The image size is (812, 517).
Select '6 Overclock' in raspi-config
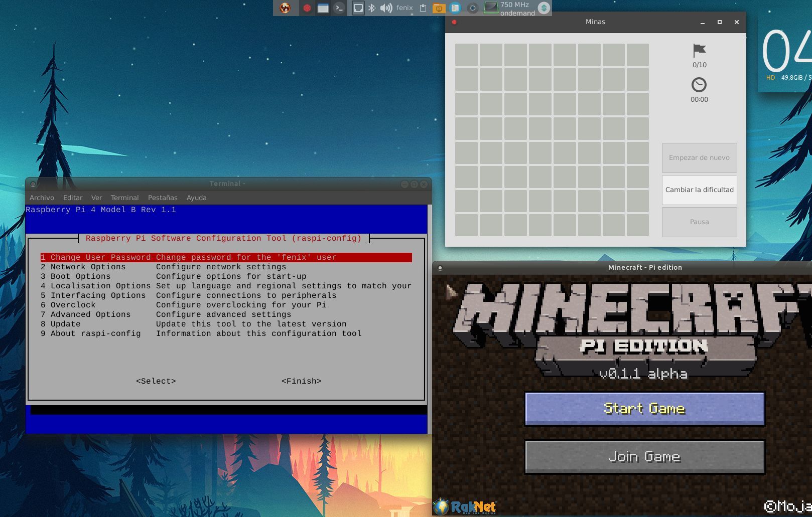point(226,305)
